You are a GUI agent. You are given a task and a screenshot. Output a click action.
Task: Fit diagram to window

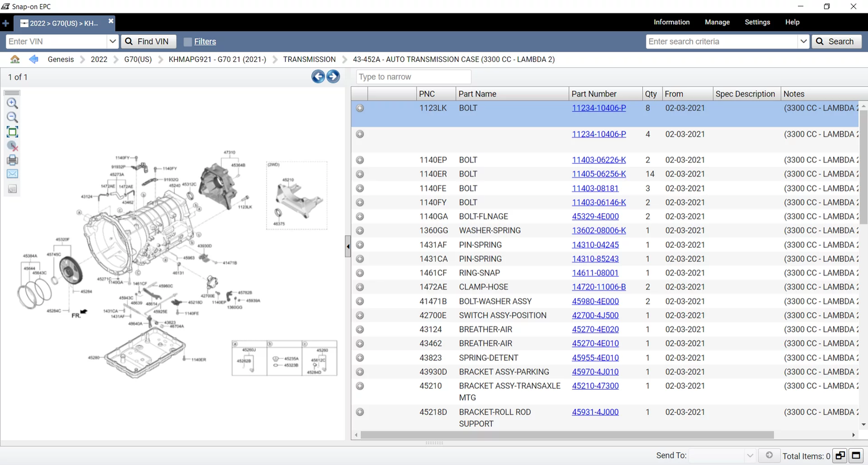[x=12, y=132]
